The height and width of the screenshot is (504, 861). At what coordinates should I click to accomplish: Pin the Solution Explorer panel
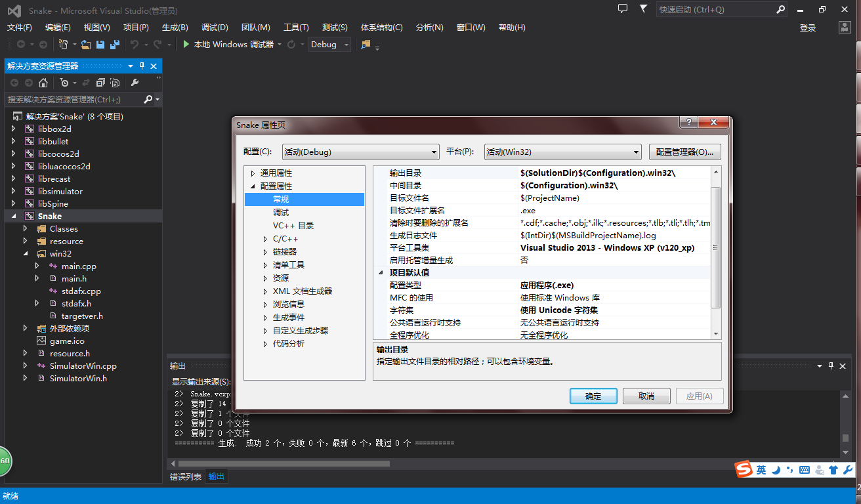[x=142, y=66]
